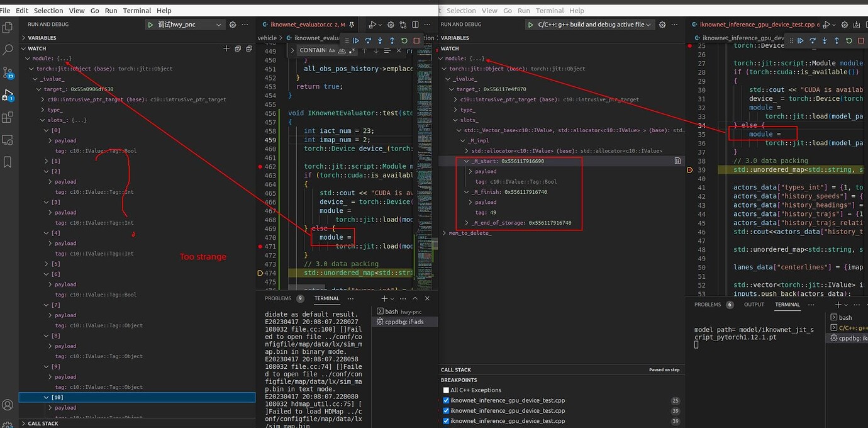Click Restart in right window's debug toolbar

tap(849, 41)
